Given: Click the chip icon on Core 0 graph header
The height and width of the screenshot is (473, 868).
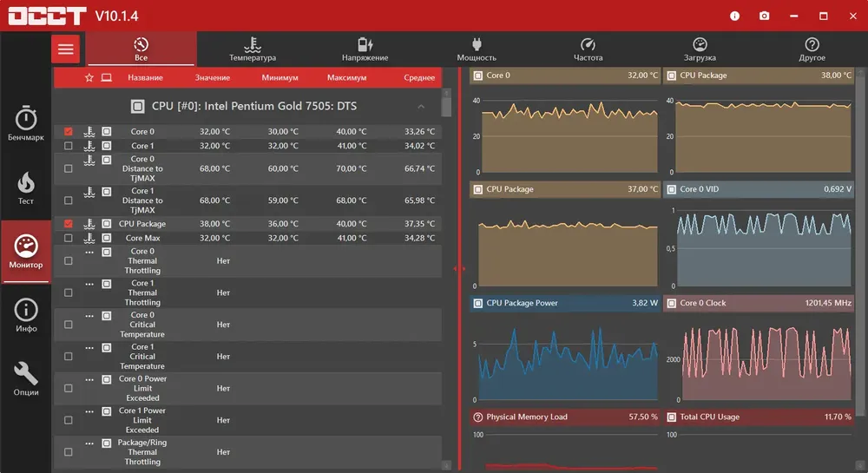Looking at the screenshot, I should (x=477, y=76).
